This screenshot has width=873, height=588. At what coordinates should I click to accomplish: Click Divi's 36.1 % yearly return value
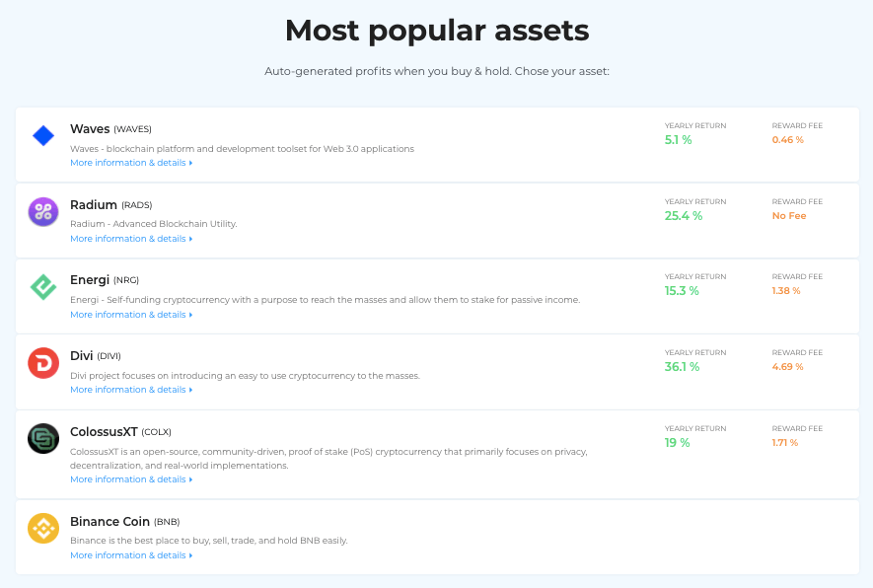point(682,367)
